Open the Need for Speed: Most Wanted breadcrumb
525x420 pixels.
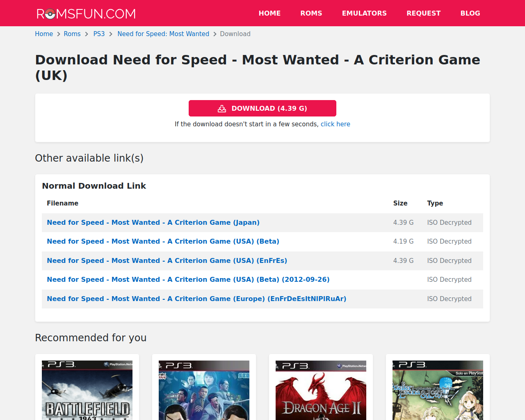pyautogui.click(x=163, y=34)
